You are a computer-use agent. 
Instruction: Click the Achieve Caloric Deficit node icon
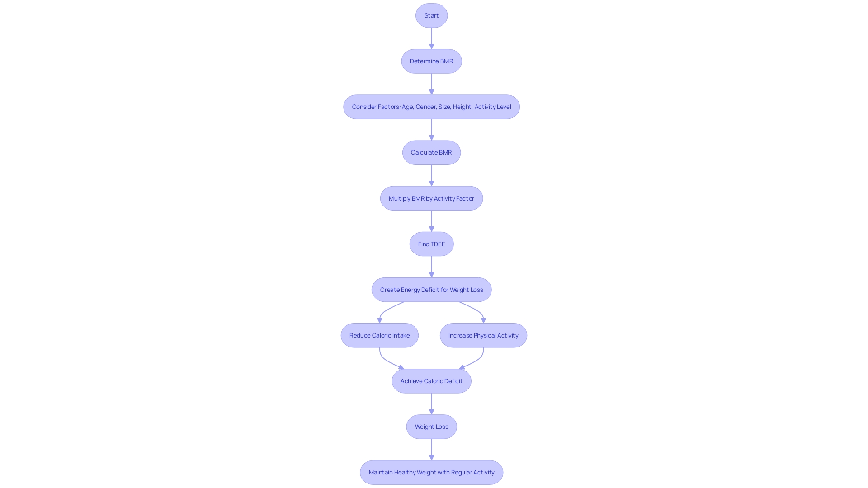tap(431, 380)
